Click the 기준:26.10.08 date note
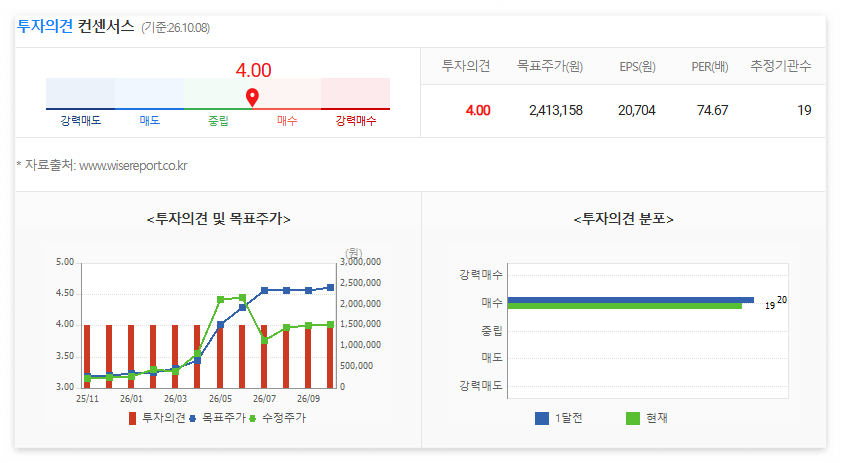841x463 pixels. [175, 28]
